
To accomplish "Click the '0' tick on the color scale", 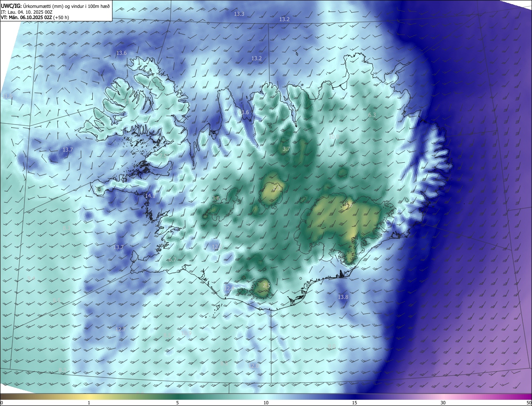I will [x=2, y=403].
